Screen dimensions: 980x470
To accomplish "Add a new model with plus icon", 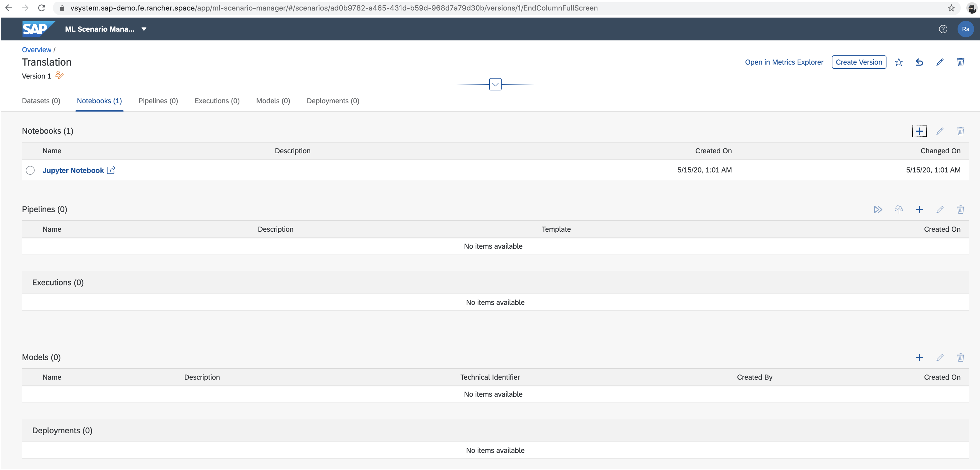I will [x=919, y=358].
